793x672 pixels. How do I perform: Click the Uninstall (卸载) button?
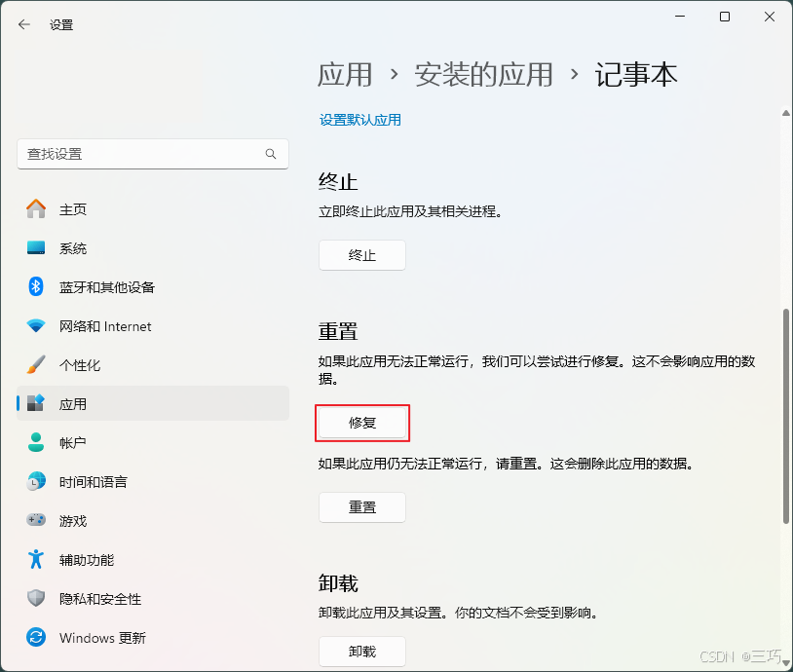click(x=361, y=652)
